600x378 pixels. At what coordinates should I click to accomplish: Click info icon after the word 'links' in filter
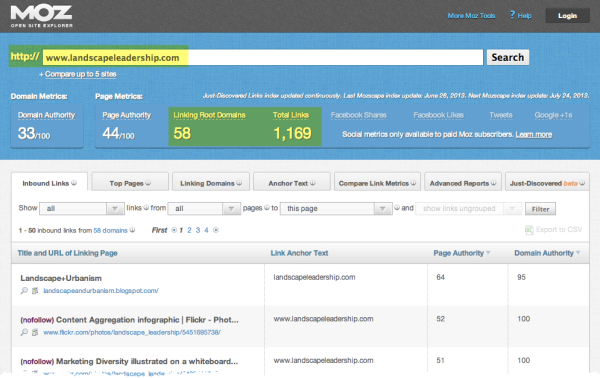pyautogui.click(x=146, y=208)
